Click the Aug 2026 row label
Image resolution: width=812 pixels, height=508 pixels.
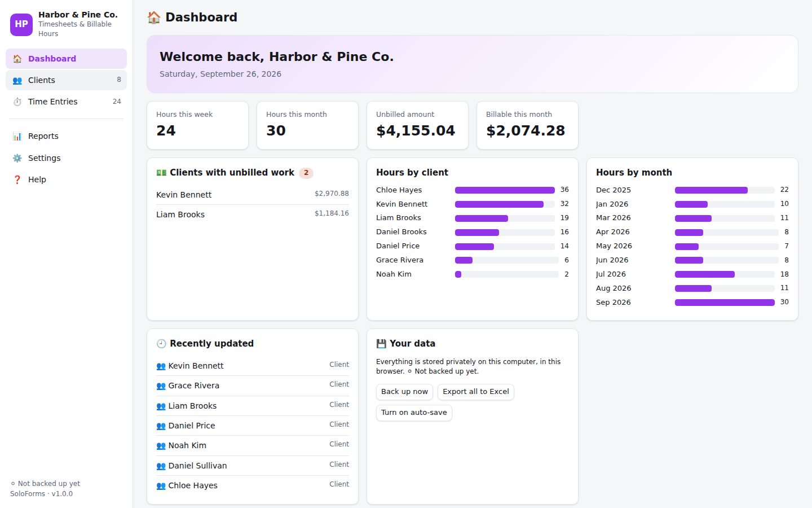[x=614, y=288]
